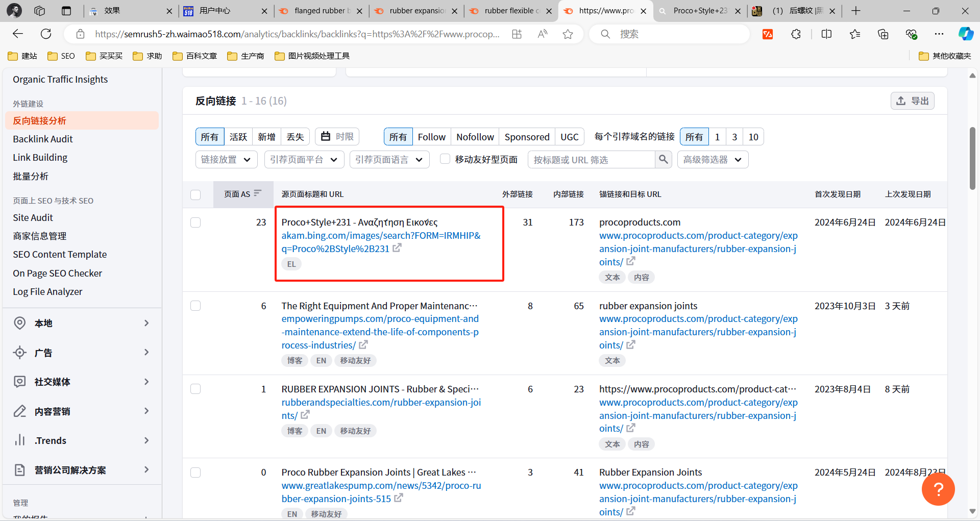Switch to flanged rubber browser tab
This screenshot has height=521, width=980.
(x=320, y=11)
